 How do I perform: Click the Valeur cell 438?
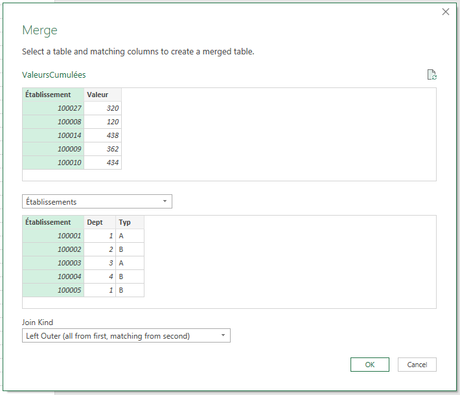point(103,136)
